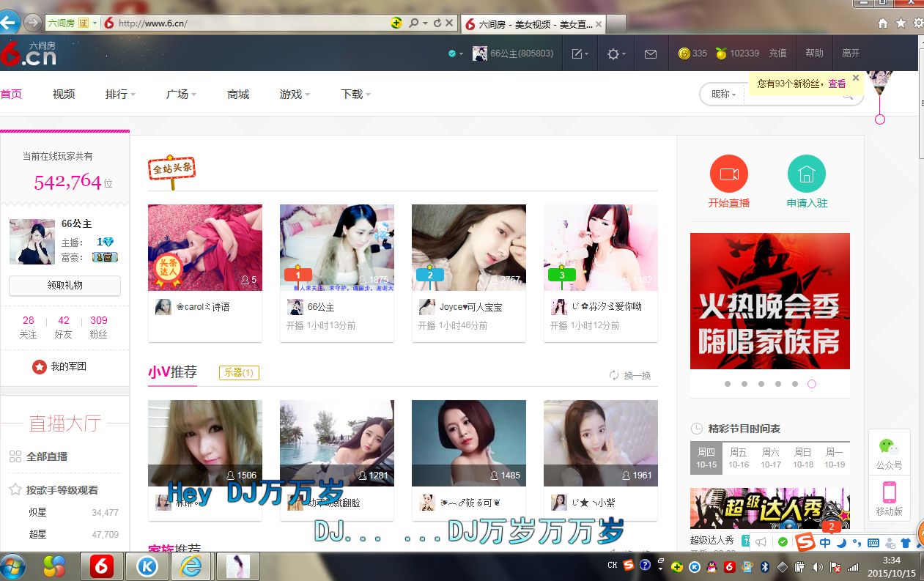The width and height of the screenshot is (924, 581).
Task: Open the 帮助 help link
Action: [x=814, y=53]
